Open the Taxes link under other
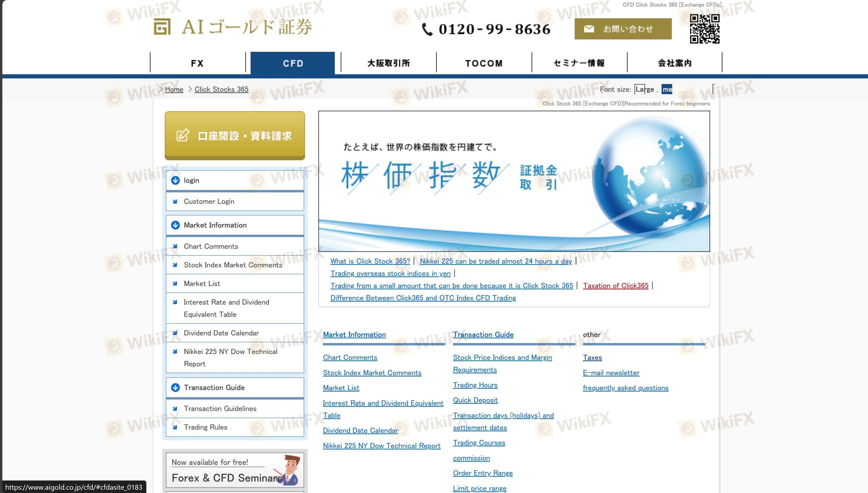Image resolution: width=868 pixels, height=493 pixels. pos(592,358)
